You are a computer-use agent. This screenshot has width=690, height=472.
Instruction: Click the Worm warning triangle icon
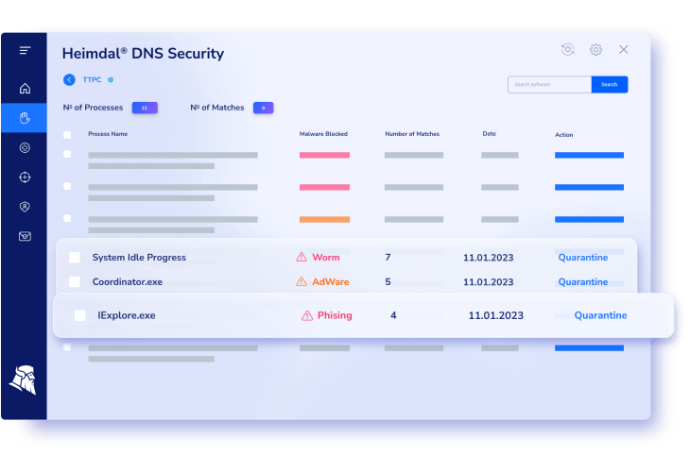[x=301, y=257]
